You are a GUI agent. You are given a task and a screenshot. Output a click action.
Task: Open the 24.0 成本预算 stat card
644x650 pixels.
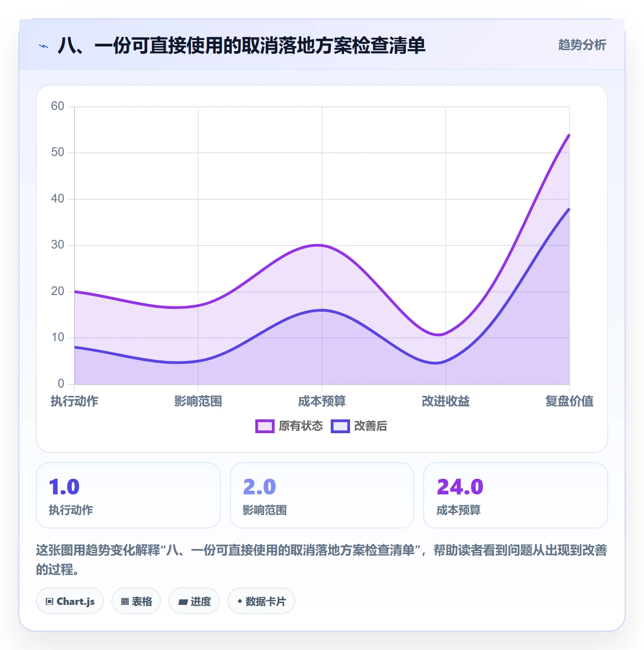pos(516,495)
